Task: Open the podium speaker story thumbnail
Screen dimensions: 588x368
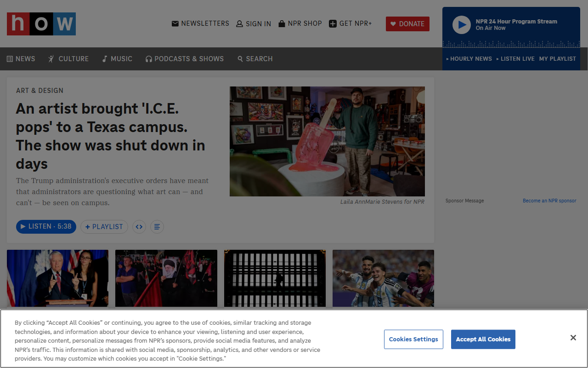Action: tap(57, 278)
